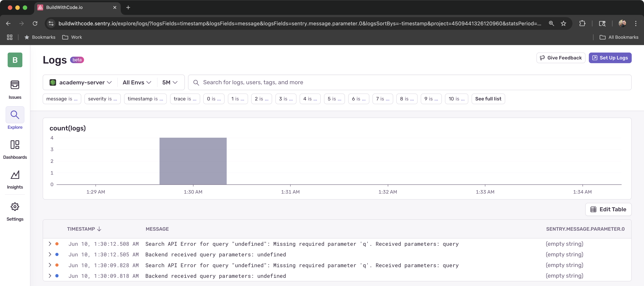Click the Set Up Logs button
The image size is (644, 286).
(x=610, y=58)
